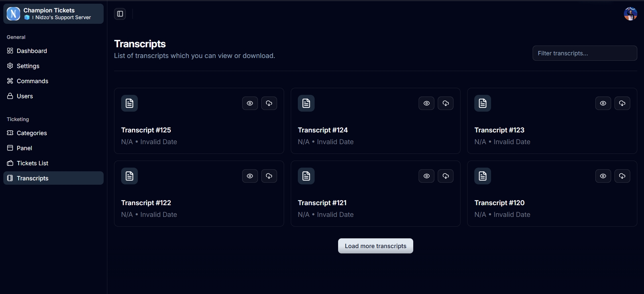Open the Commands page
Screen dimensions: 644x294
tap(33, 81)
